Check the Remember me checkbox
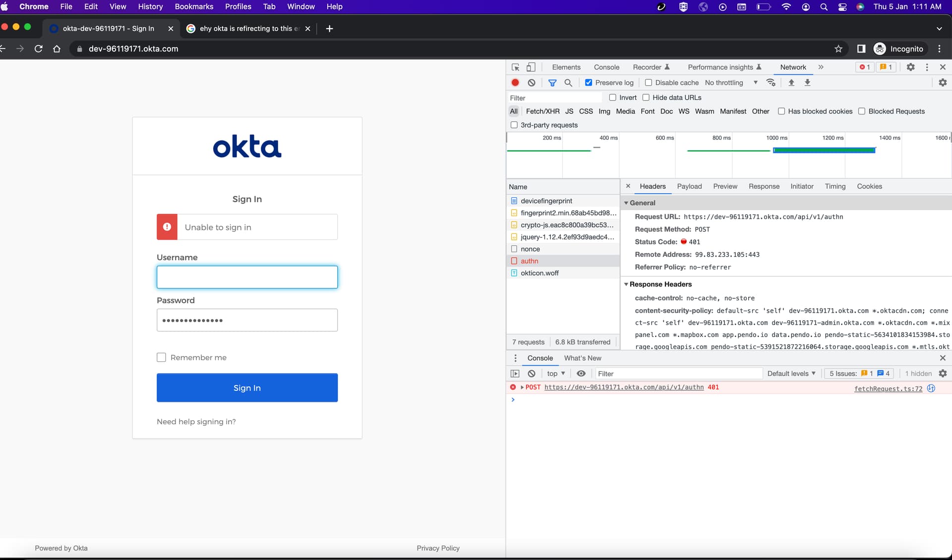Screen dimensions: 952x560 coord(161,357)
